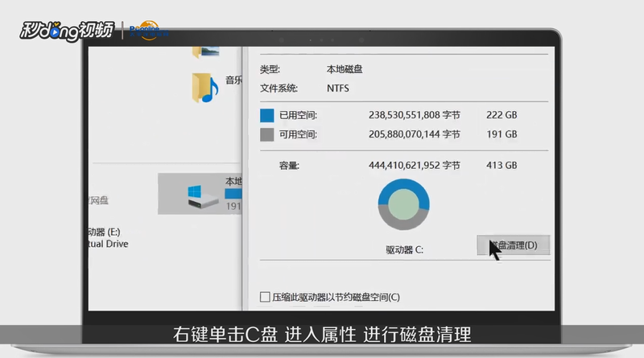Screen dimensions: 644x358
Task: Open the Pictures folder icon above Music
Action: pos(206,51)
